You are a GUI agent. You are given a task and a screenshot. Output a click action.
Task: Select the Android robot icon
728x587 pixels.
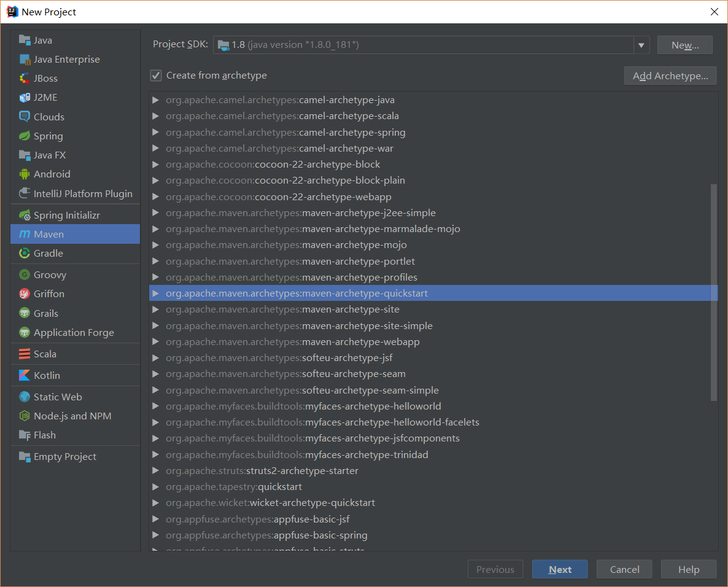[x=25, y=174]
